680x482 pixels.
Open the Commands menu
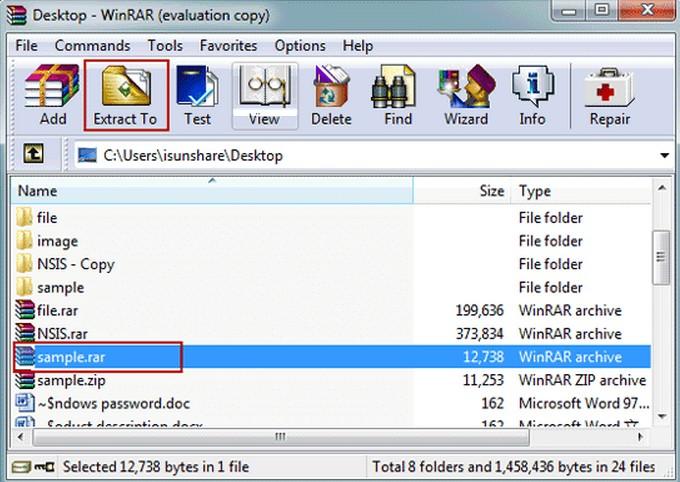coord(92,46)
